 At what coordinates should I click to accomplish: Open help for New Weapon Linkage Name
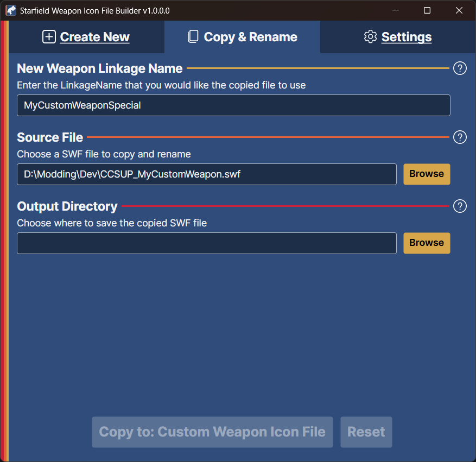[460, 68]
